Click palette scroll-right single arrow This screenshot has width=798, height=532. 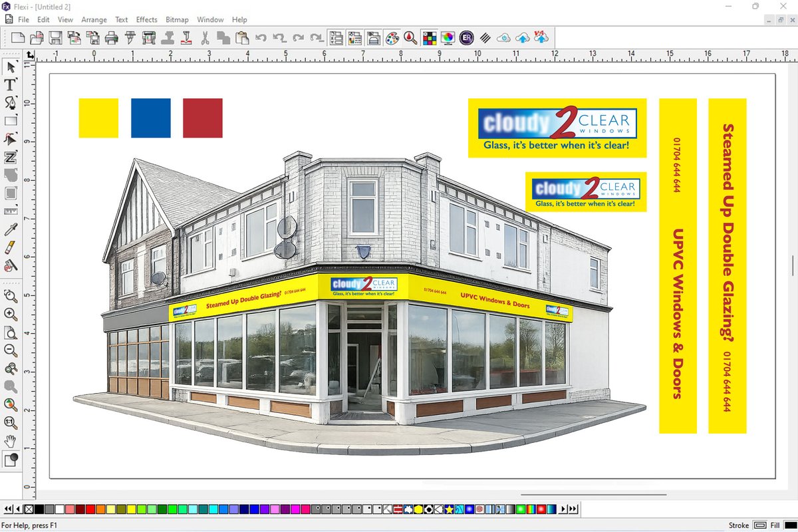[564, 509]
